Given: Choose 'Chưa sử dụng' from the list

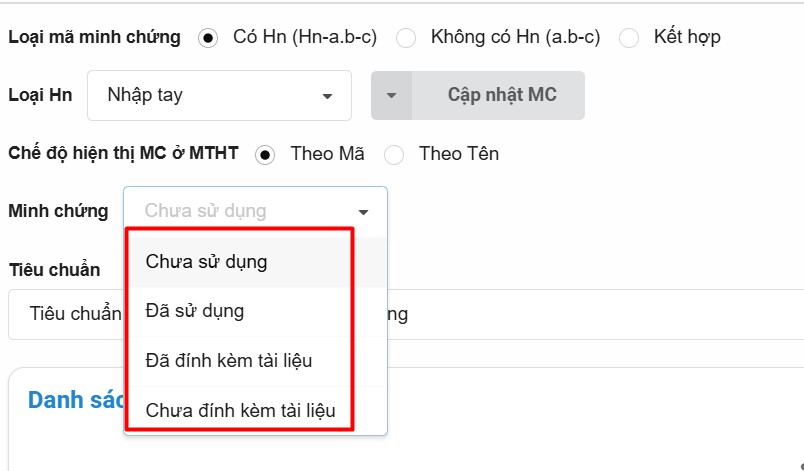Looking at the screenshot, I should (207, 262).
